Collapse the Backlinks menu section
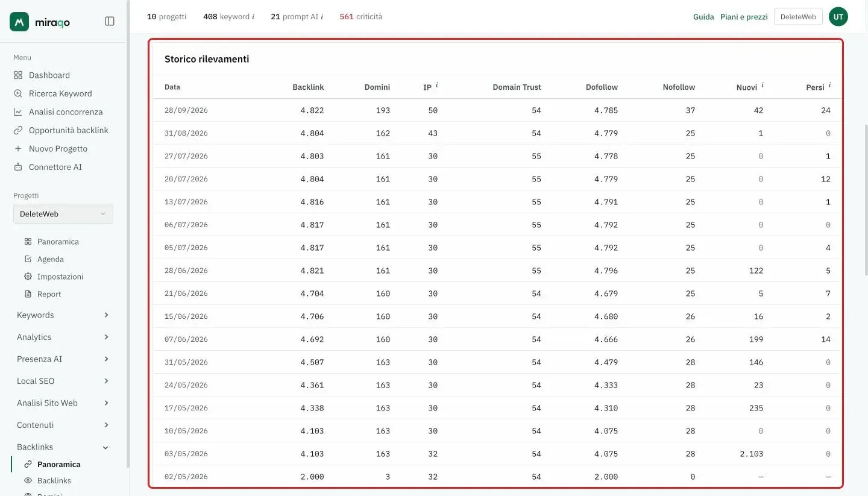Viewport: 868px width, 496px height. tap(63, 447)
